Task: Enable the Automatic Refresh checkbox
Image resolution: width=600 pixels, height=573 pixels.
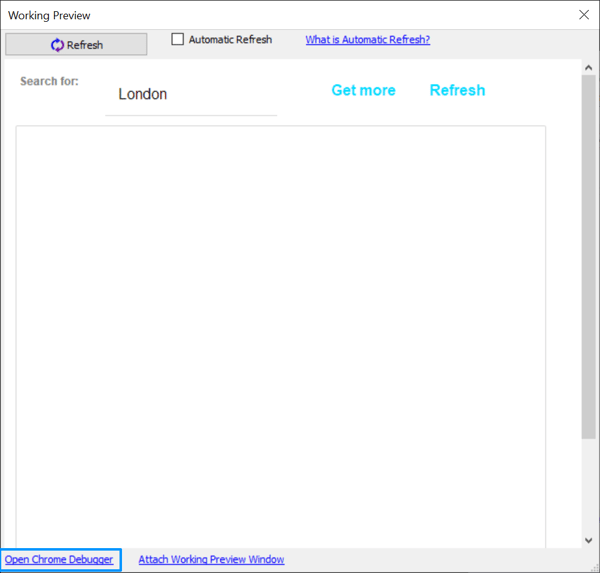Action: 178,40
